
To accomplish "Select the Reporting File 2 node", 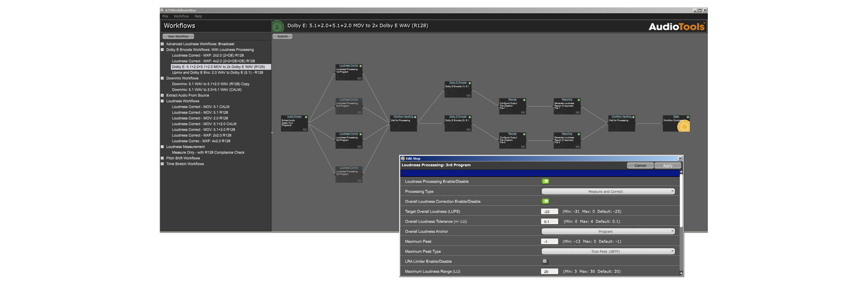I will (x=567, y=141).
